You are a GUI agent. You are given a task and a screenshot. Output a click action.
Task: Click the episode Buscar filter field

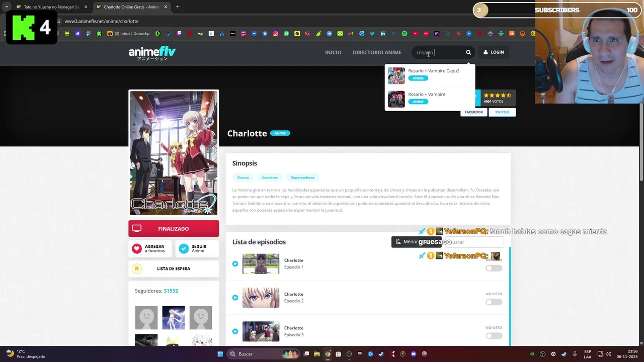pos(474,242)
